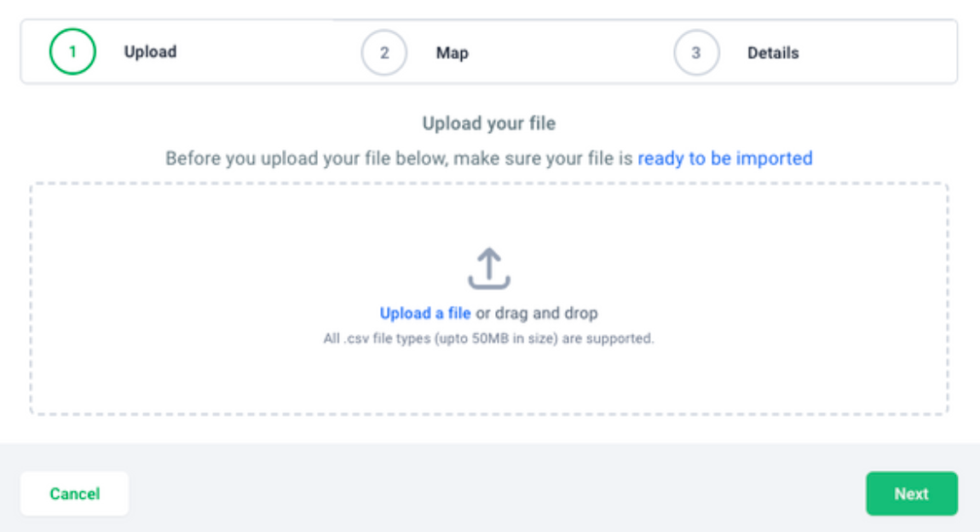
Task: Cancel the file import
Action: coord(74,494)
